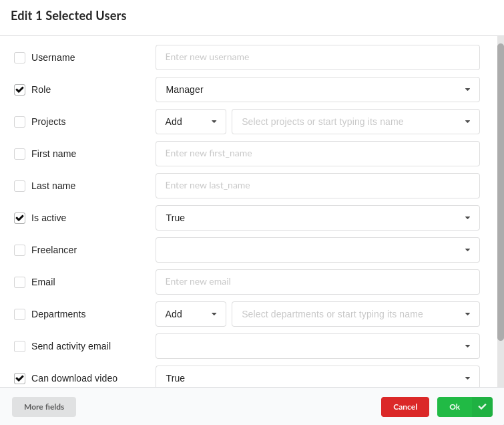
Task: Show More fields
Action: click(x=44, y=407)
